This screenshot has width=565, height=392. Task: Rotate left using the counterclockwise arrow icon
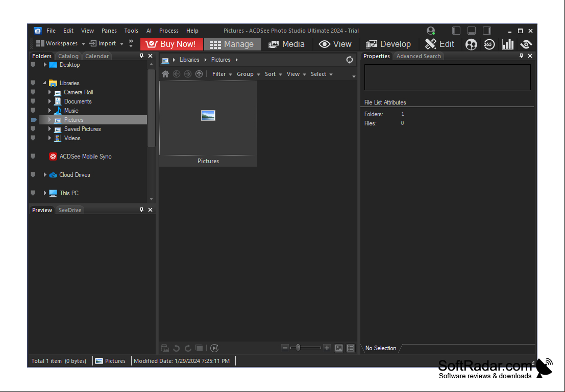click(x=176, y=348)
